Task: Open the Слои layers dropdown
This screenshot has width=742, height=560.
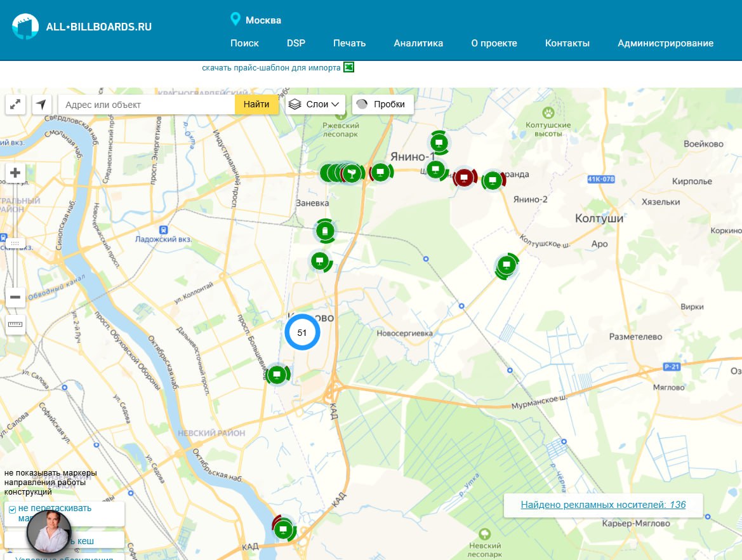Action: 315,104
